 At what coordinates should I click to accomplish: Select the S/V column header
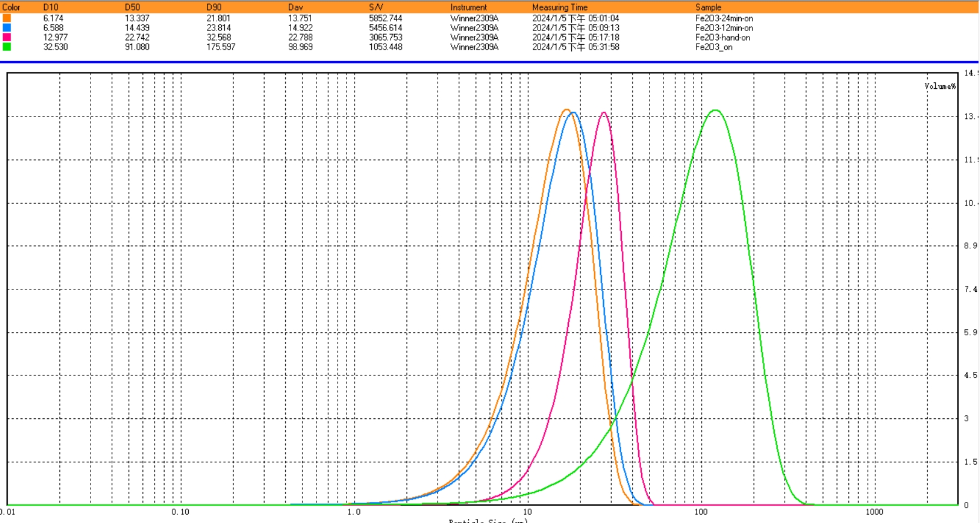376,7
